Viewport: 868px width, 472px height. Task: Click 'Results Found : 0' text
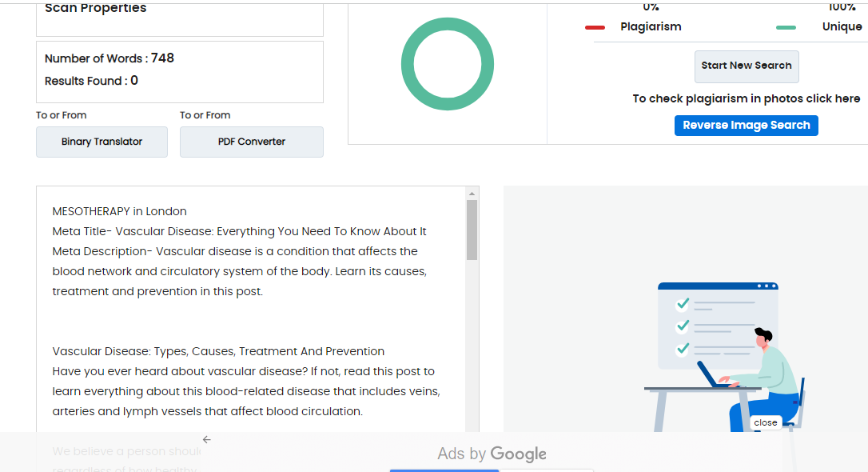pos(91,81)
